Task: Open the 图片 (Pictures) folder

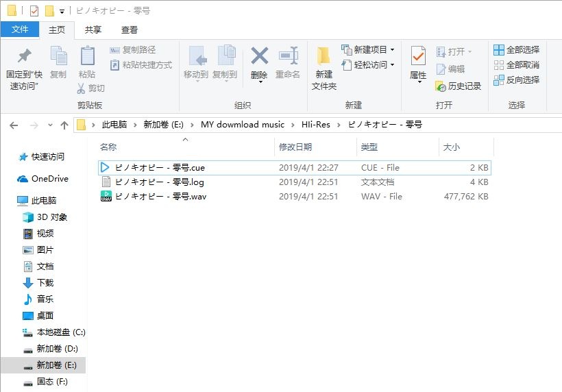Action: 38,250
